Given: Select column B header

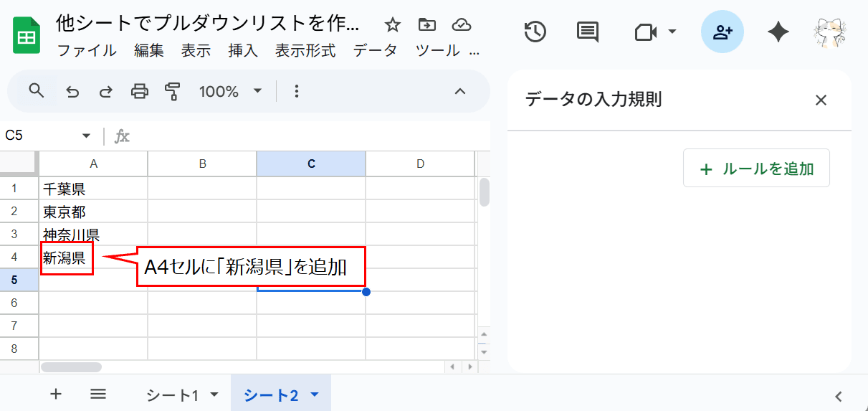Looking at the screenshot, I should click(202, 164).
